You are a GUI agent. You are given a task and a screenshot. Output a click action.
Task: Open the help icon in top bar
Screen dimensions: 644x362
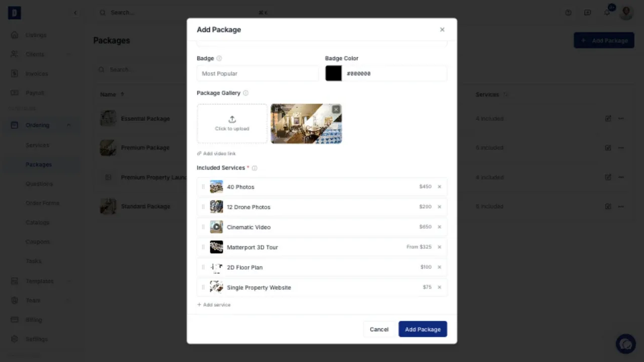click(569, 13)
